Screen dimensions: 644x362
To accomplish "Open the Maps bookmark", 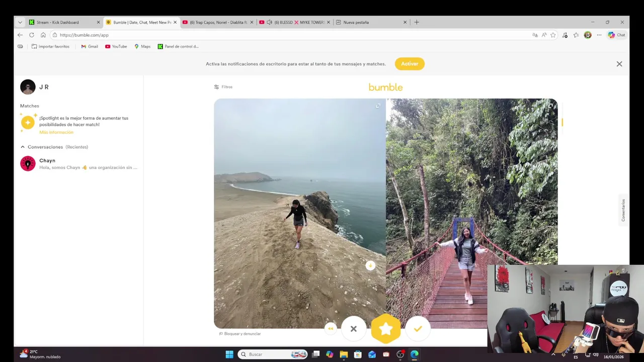I will 142,46.
